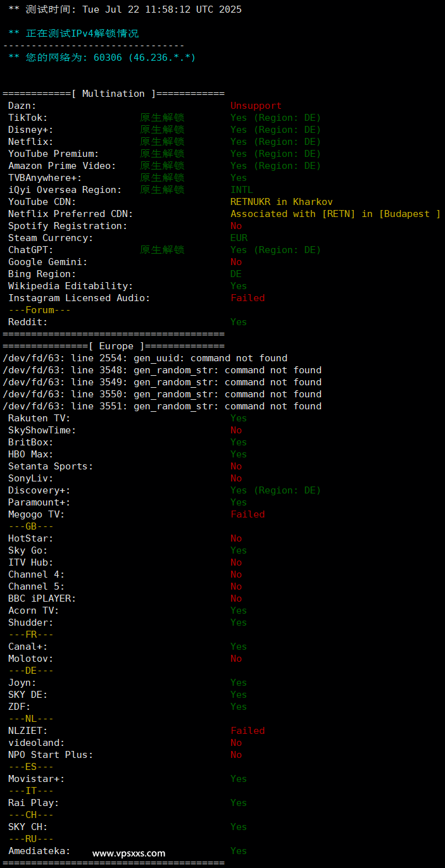Select the SonyLiv: label

tap(31, 478)
